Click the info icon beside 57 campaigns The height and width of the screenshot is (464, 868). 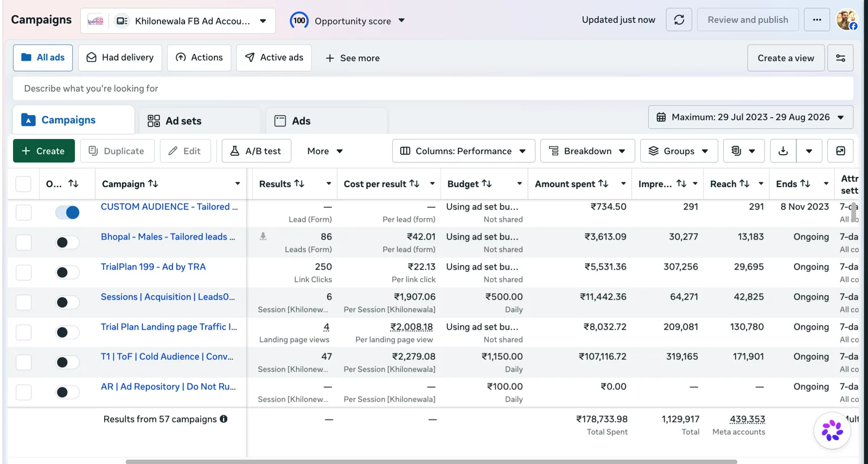[x=224, y=419]
